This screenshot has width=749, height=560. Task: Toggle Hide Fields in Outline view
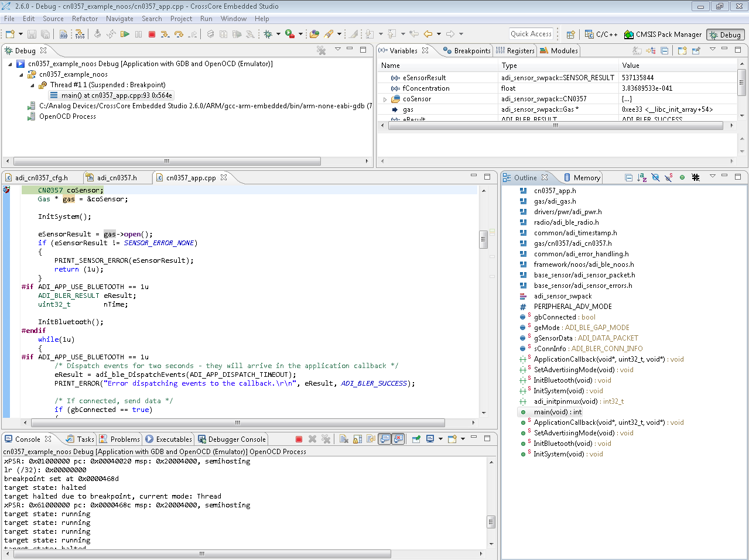point(655,177)
